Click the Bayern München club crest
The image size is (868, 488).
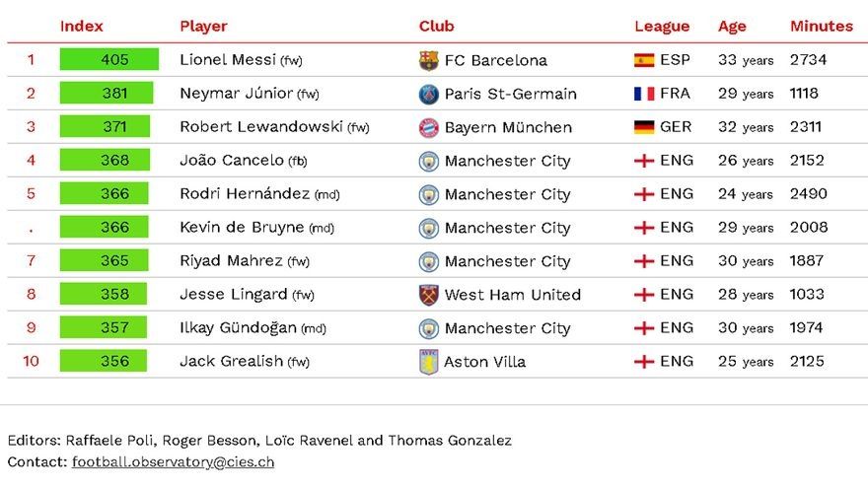pos(428,127)
